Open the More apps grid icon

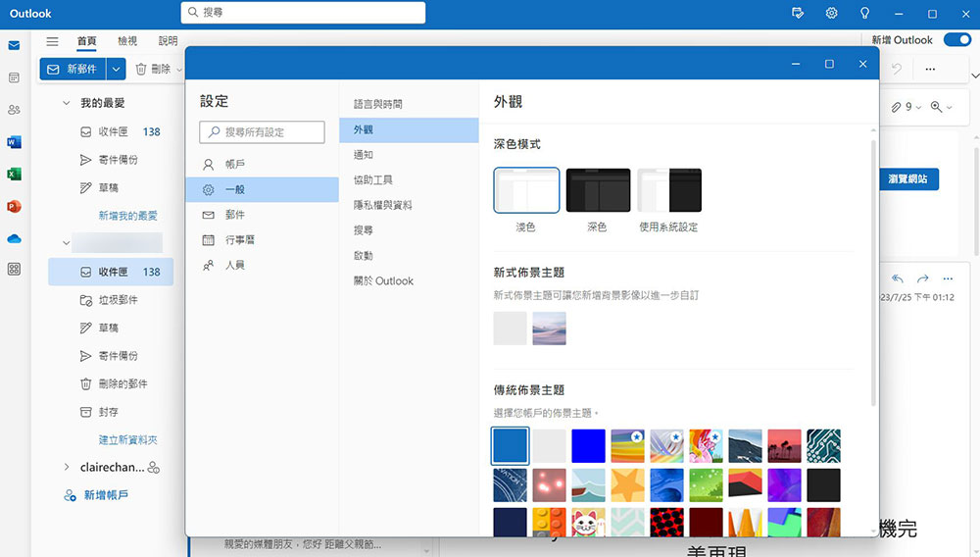[x=14, y=269]
